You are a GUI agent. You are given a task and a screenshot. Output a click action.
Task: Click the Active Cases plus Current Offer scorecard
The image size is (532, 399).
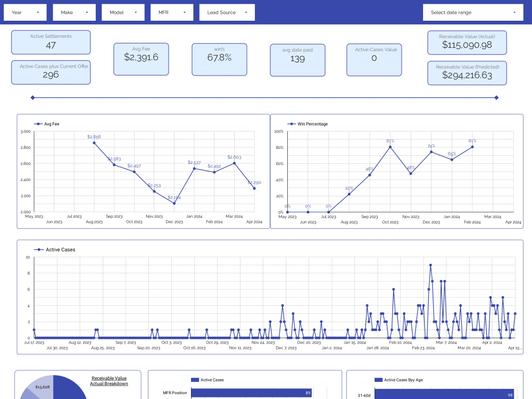[x=51, y=72]
